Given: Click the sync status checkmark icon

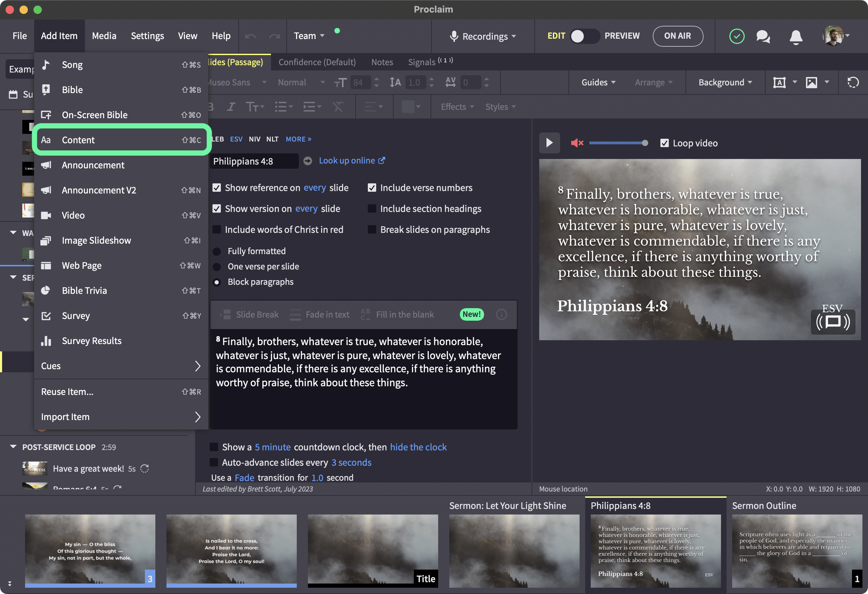Looking at the screenshot, I should coord(737,36).
